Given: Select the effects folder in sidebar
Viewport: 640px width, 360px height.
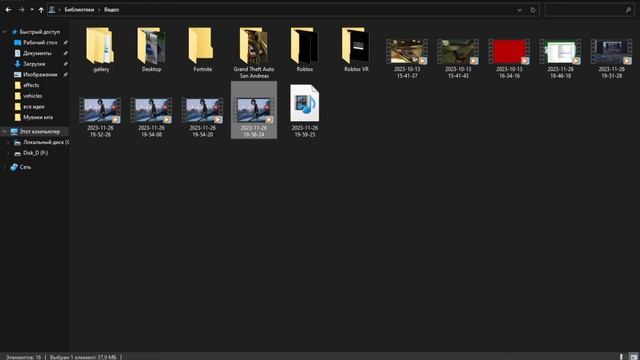Looking at the screenshot, I should point(31,85).
